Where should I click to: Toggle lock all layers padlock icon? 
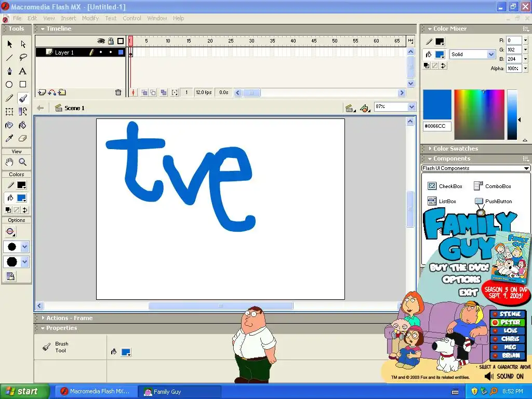click(111, 41)
